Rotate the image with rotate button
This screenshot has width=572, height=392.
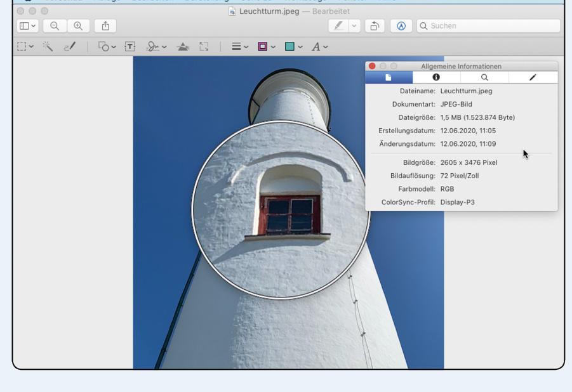375,26
